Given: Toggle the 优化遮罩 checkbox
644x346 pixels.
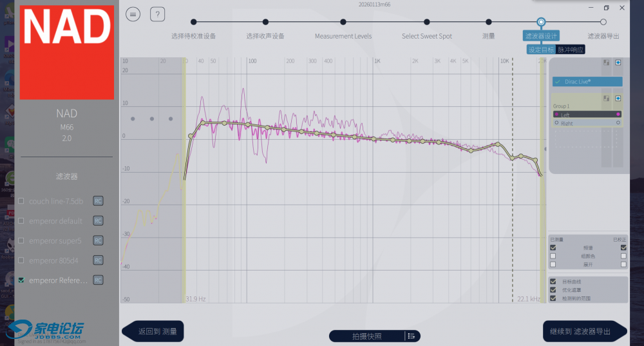Looking at the screenshot, I should 553,290.
